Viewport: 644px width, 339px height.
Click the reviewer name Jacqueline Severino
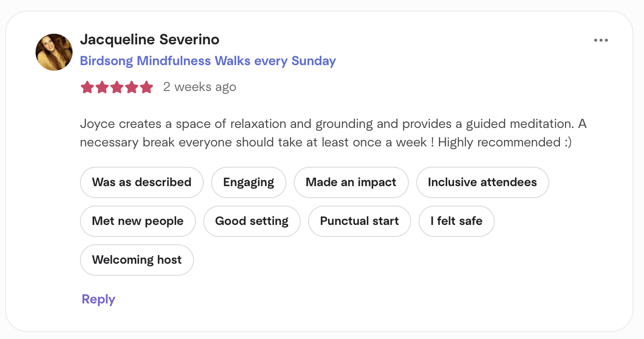[x=150, y=40]
